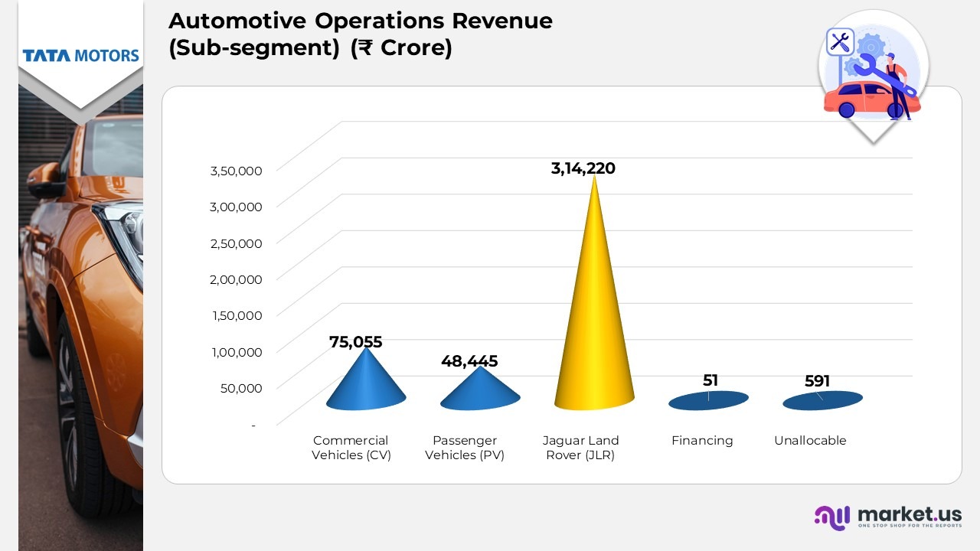Click the wrench and screwdriver tools icon
The height and width of the screenshot is (551, 980).
(x=840, y=42)
